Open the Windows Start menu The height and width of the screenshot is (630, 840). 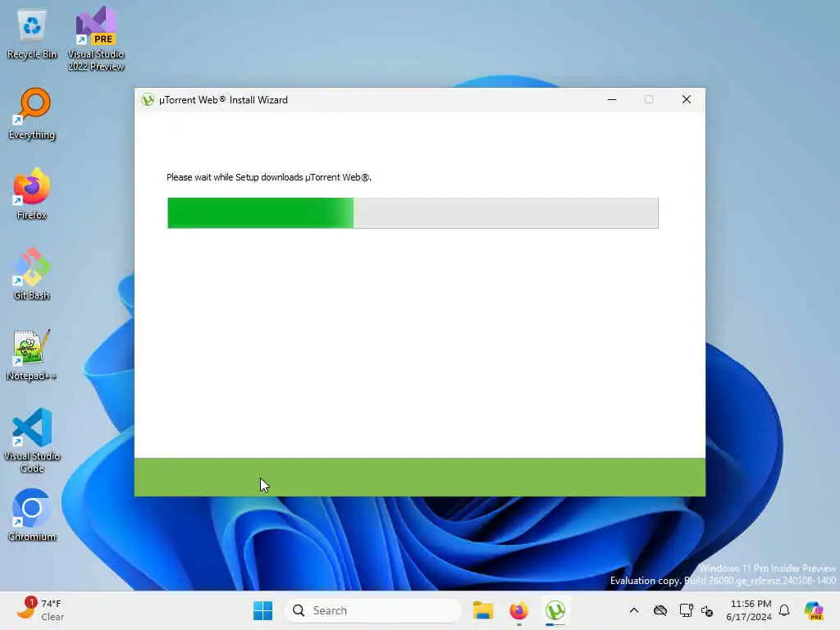(262, 610)
